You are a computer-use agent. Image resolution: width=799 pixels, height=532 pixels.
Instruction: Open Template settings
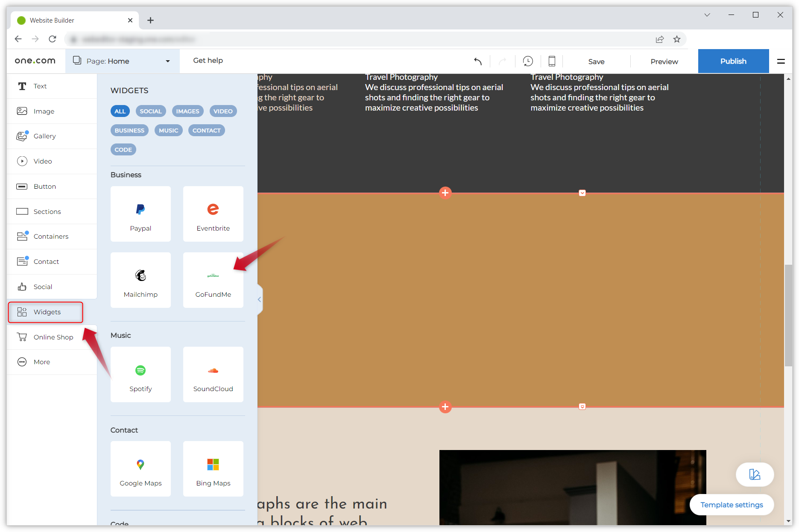[732, 505]
